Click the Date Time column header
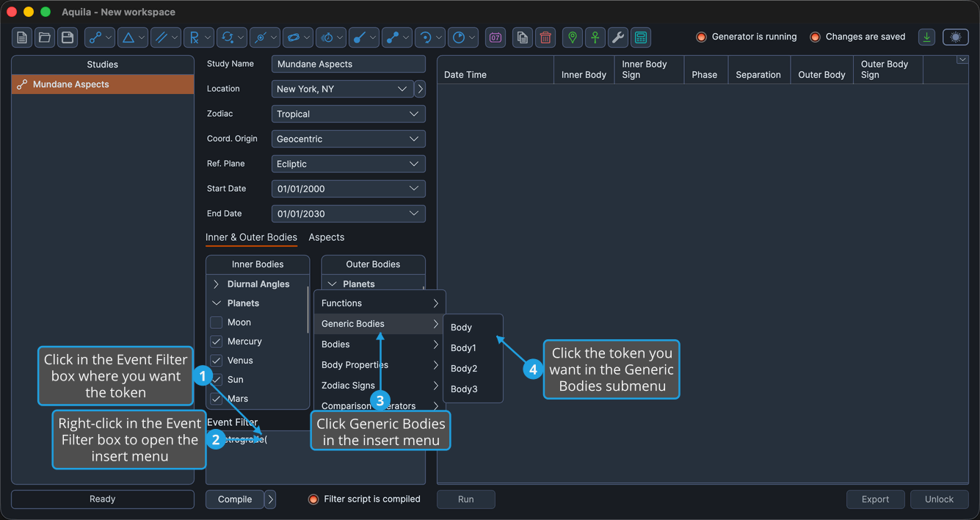This screenshot has height=520, width=980. coord(496,70)
